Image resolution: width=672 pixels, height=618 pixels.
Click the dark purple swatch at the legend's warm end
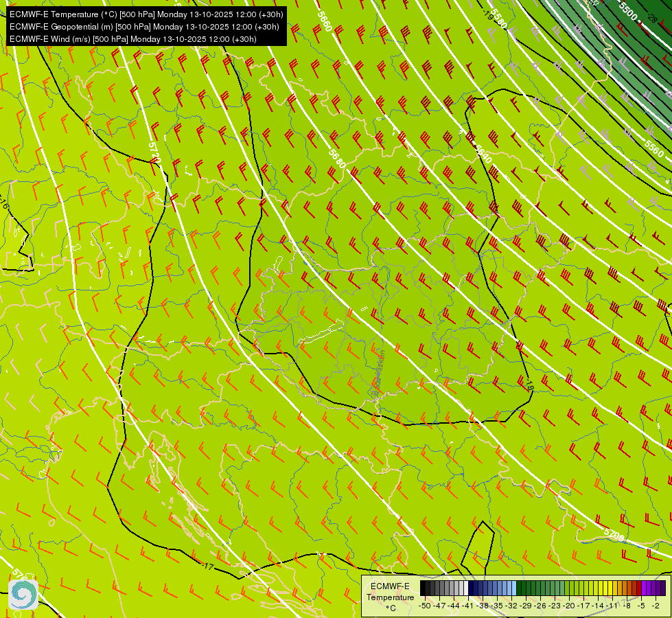[663, 588]
